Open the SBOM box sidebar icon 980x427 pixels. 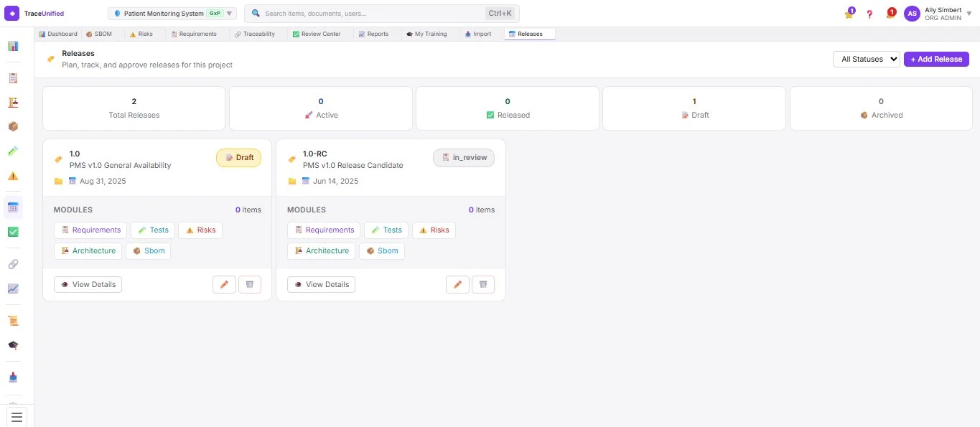click(x=13, y=127)
